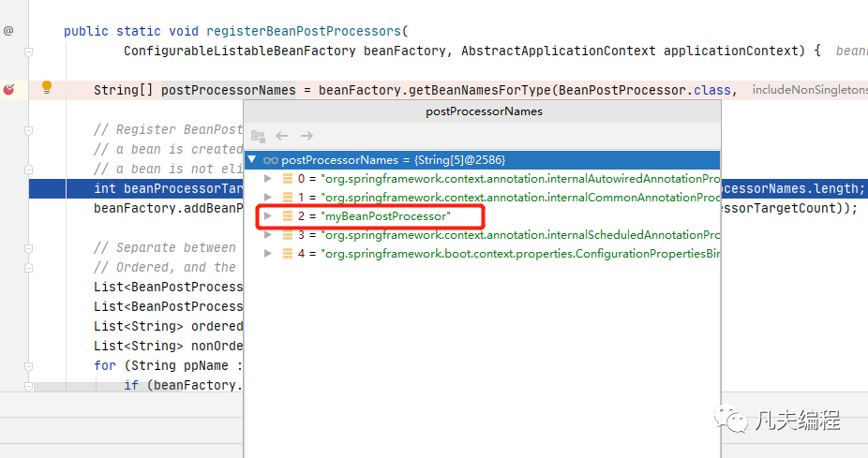
Task: Click the List<String> nonOrde declaration line
Action: point(169,347)
